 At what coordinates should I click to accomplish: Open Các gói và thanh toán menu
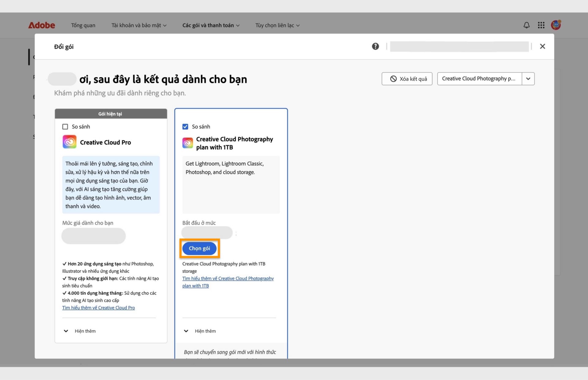click(x=211, y=25)
